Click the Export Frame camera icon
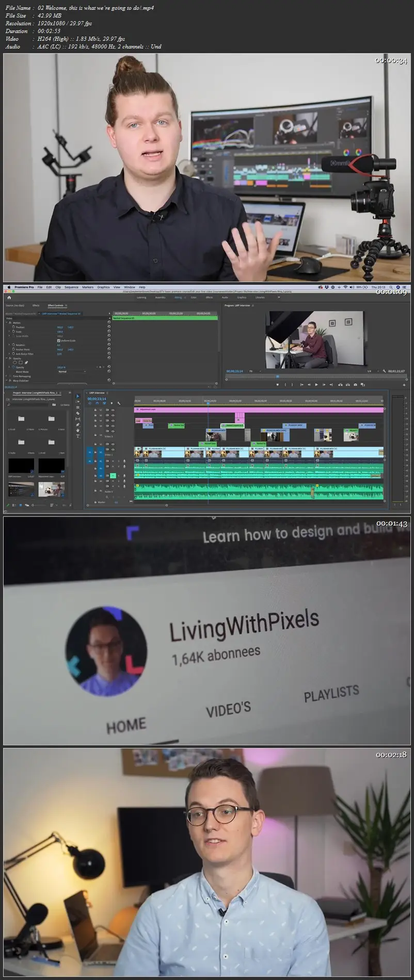This screenshot has width=414, height=980. (x=355, y=385)
